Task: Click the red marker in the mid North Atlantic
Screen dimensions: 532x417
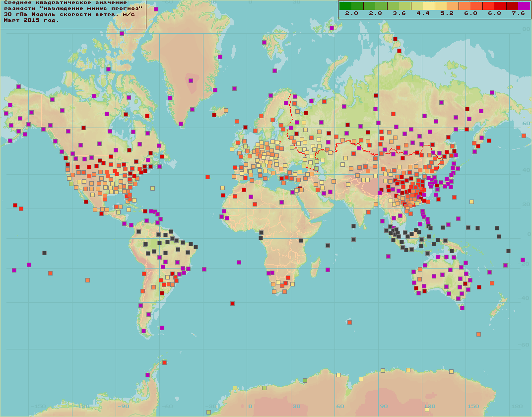Action: click(x=207, y=177)
